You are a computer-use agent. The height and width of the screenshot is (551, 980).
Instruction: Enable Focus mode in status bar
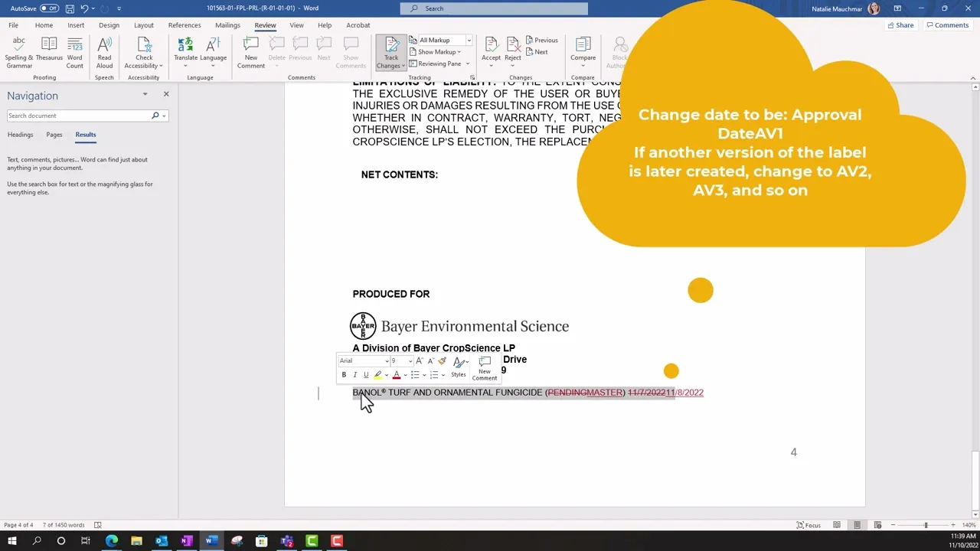808,525
